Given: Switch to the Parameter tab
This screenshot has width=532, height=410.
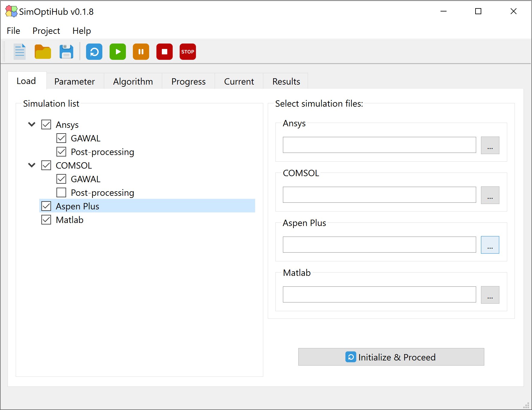Looking at the screenshot, I should 75,81.
